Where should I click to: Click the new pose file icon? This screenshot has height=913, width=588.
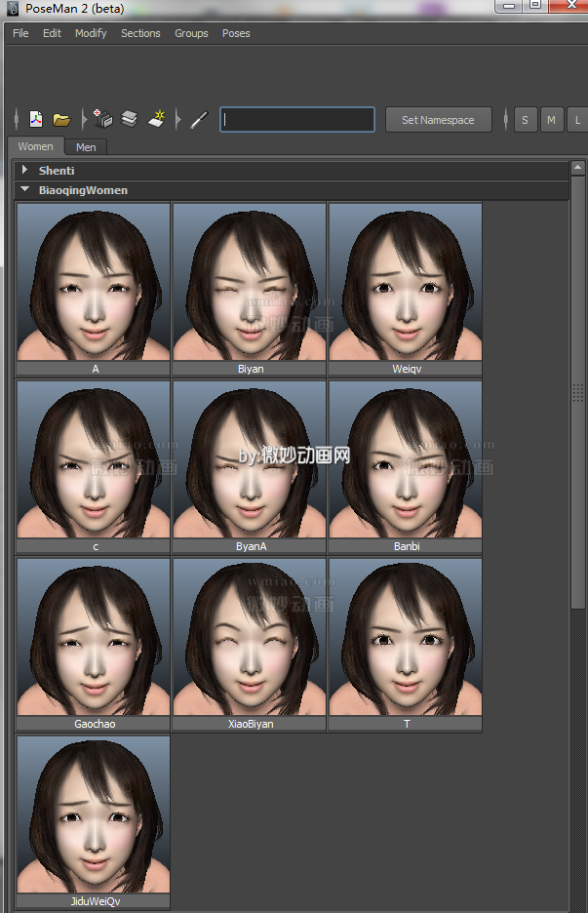[x=36, y=120]
